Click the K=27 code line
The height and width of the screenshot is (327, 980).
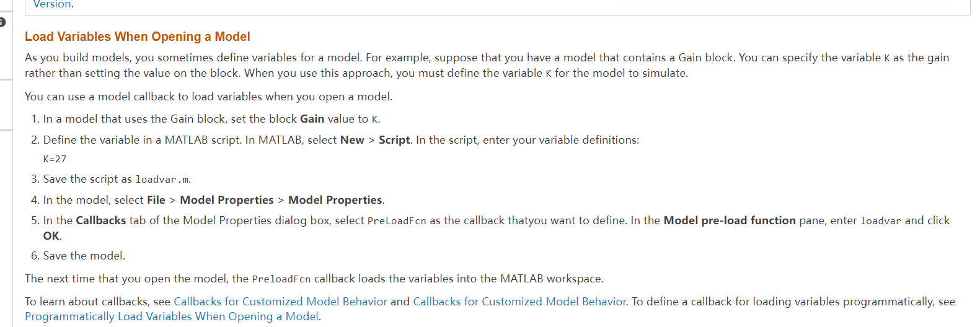coord(55,159)
